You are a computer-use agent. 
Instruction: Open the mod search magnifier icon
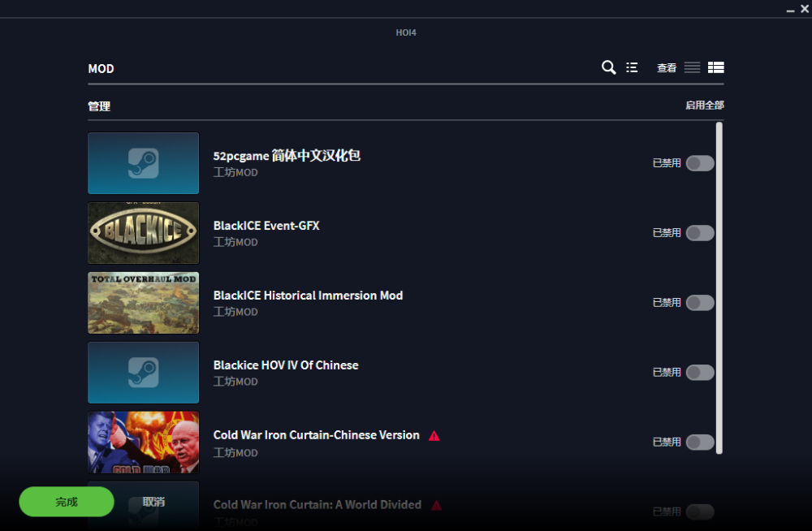[608, 67]
